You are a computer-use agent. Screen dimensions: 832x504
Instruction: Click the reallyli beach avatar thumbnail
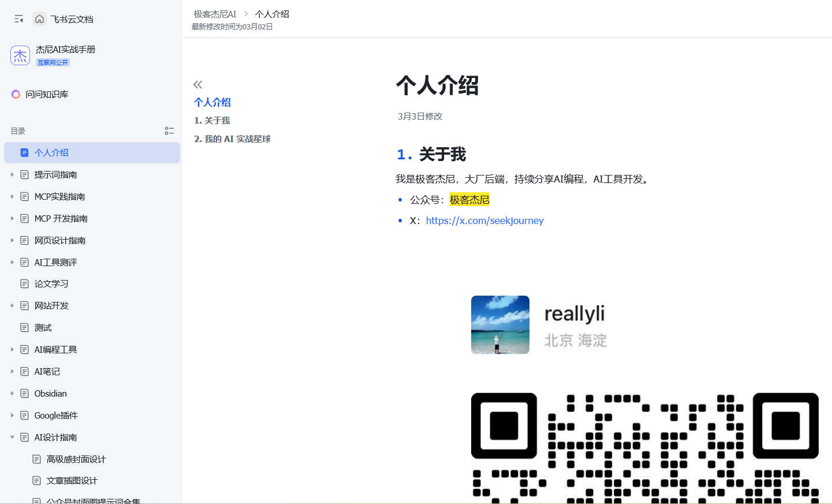coord(500,324)
